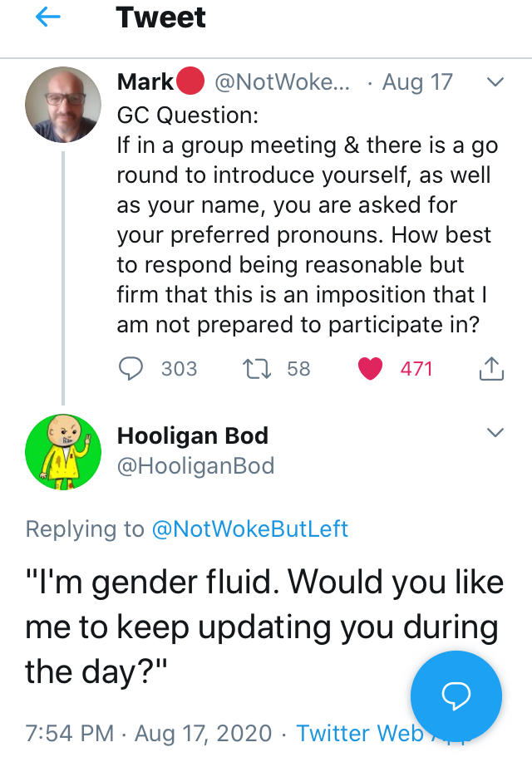The height and width of the screenshot is (757, 532).
Task: Click Mark's display name
Action: click(x=145, y=82)
